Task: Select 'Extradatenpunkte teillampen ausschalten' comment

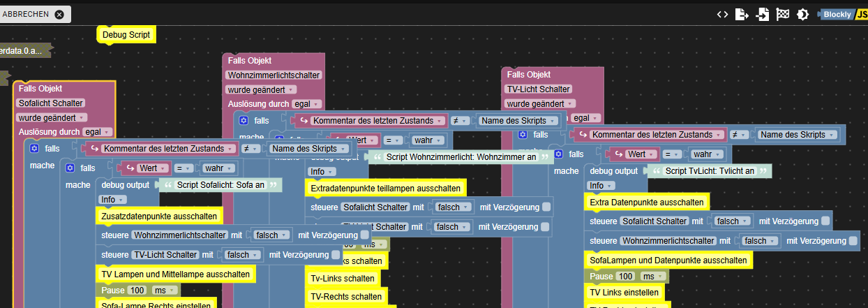Action: 384,188
